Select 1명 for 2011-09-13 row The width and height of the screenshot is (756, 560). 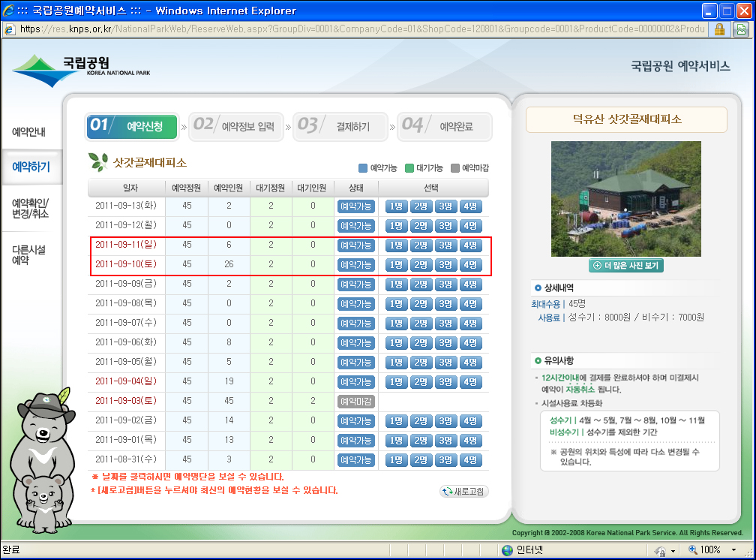[x=396, y=206]
